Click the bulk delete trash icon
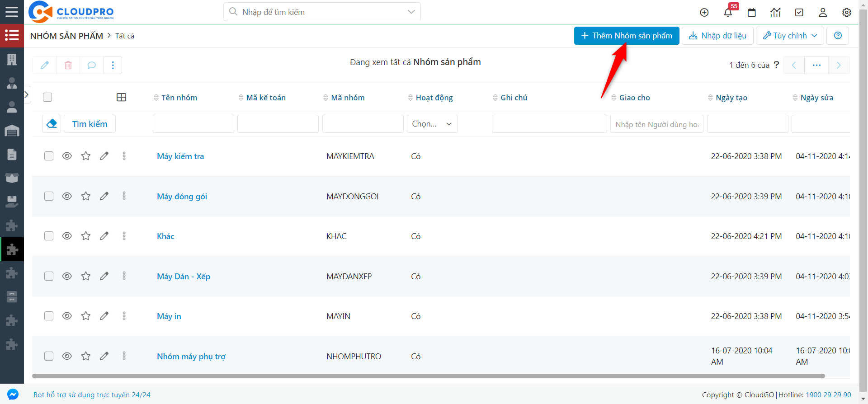The width and height of the screenshot is (868, 404). (68, 65)
